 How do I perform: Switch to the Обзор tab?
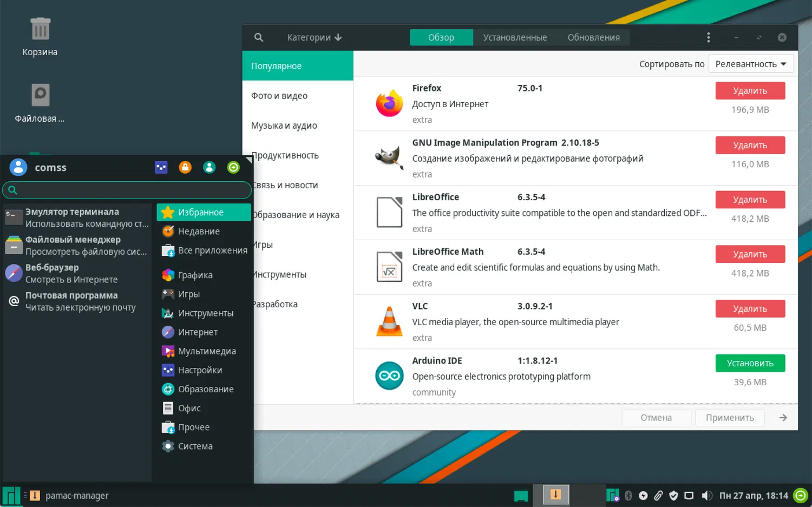441,37
